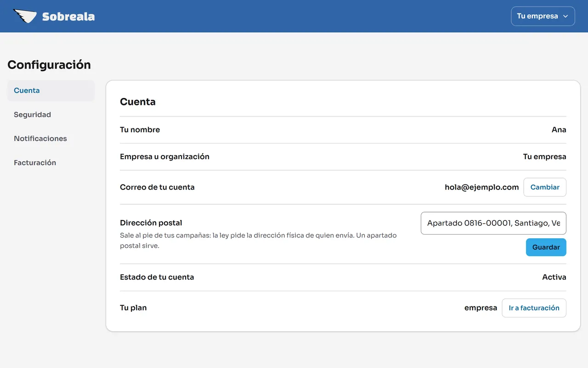The height and width of the screenshot is (368, 588).
Task: Click the Sobreala wing logo icon
Action: (x=25, y=16)
